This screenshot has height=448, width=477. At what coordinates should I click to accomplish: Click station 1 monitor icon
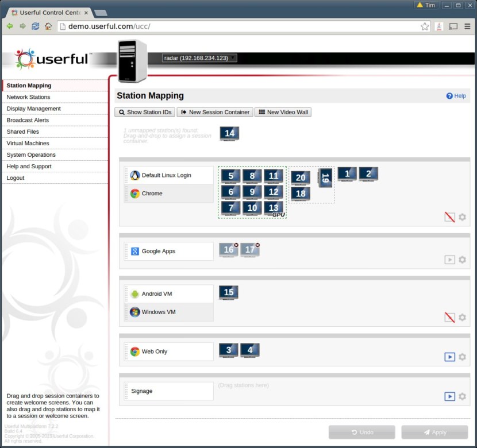click(347, 174)
